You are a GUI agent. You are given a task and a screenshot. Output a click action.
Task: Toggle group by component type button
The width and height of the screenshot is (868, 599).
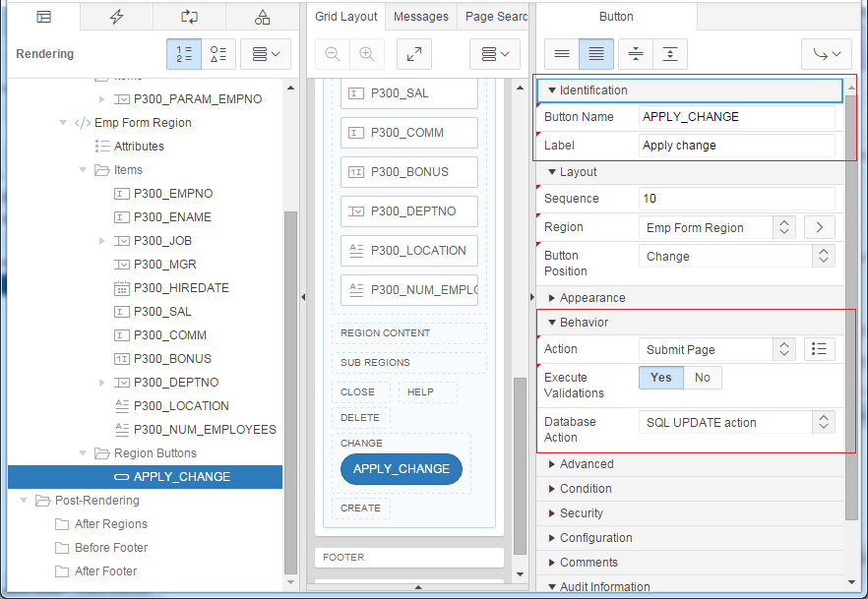218,54
